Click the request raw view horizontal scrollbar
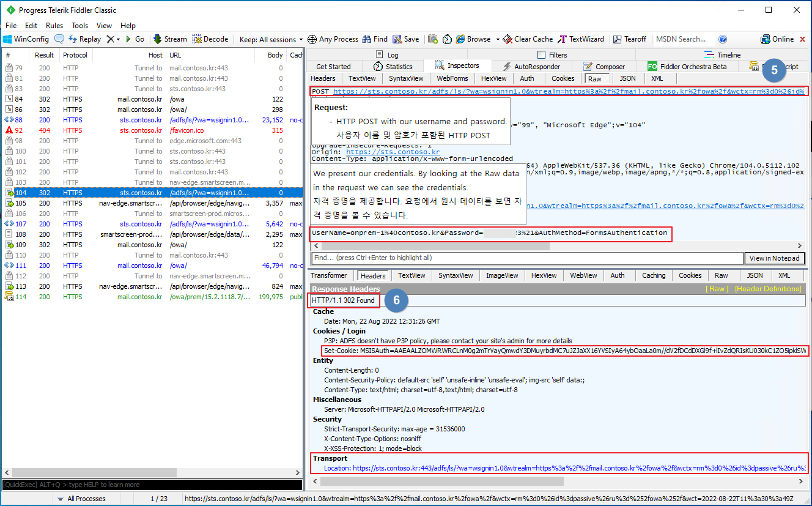The height and width of the screenshot is (506, 812). pyautogui.click(x=557, y=246)
